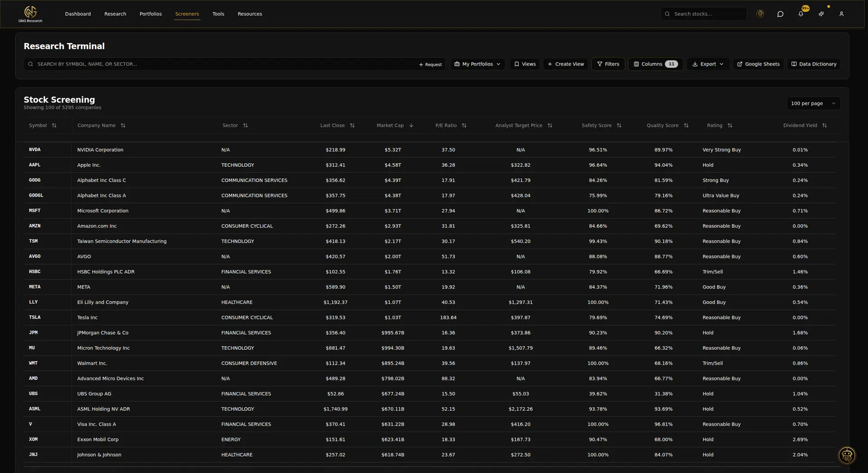The image size is (868, 473).
Task: Click the GOOG ticker symbol
Action: (35, 180)
